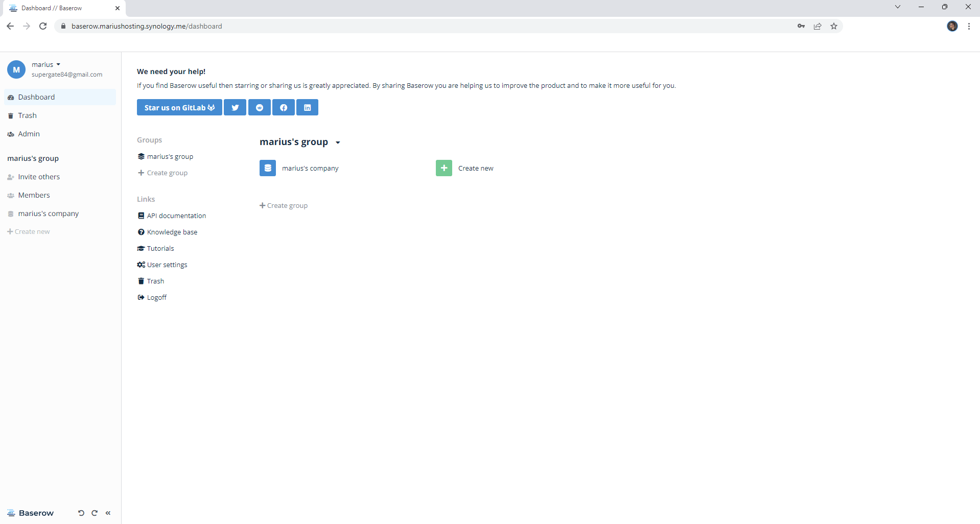980x524 pixels.
Task: Click the browser address bar URL
Action: pos(147,26)
